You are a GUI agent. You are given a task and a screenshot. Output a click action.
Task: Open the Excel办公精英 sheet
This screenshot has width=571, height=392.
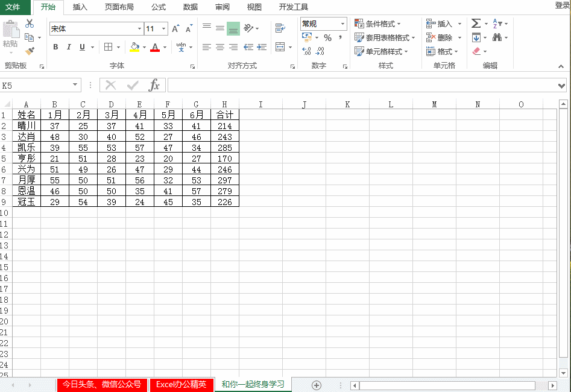pyautogui.click(x=181, y=384)
